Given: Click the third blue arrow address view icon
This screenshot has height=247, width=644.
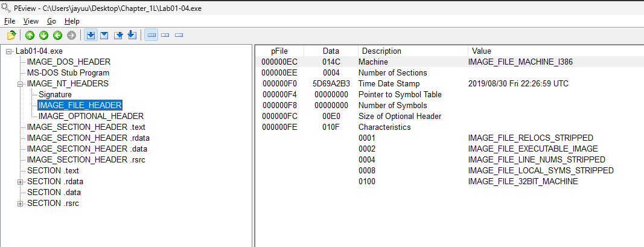Looking at the screenshot, I should (118, 36).
